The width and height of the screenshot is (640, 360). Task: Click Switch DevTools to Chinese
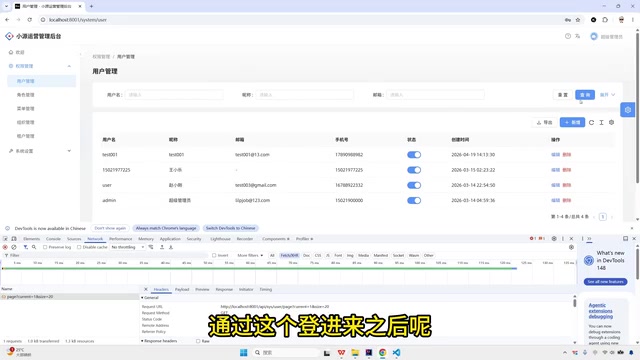tap(231, 228)
